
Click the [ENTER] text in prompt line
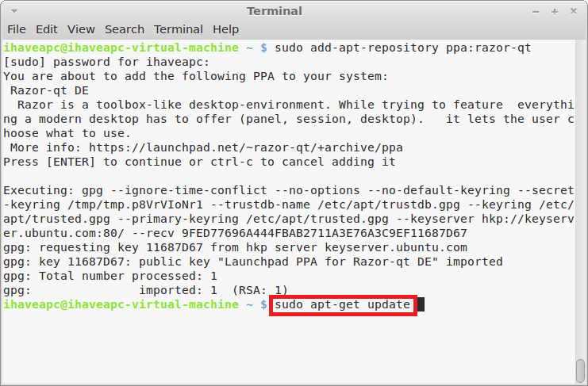(x=71, y=162)
